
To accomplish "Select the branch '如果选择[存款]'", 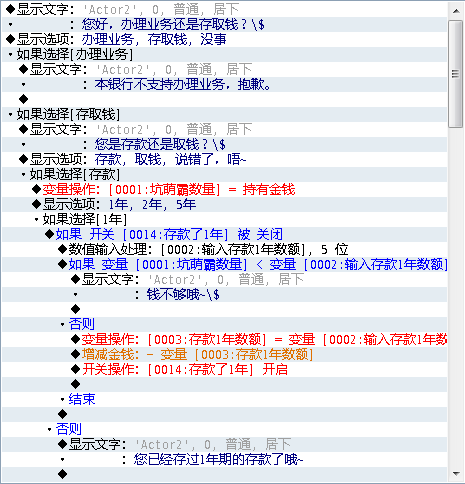I will click(224, 174).
